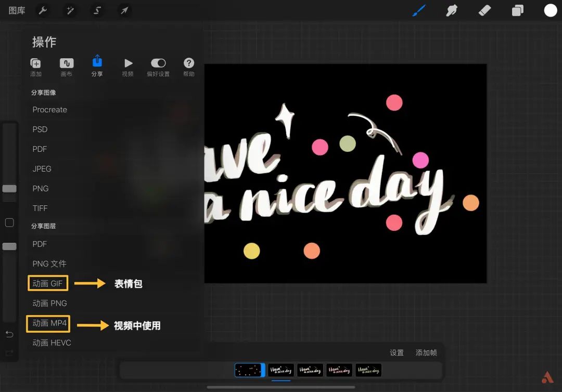Switch to the 偏好设置 preferences tab

pyautogui.click(x=158, y=67)
